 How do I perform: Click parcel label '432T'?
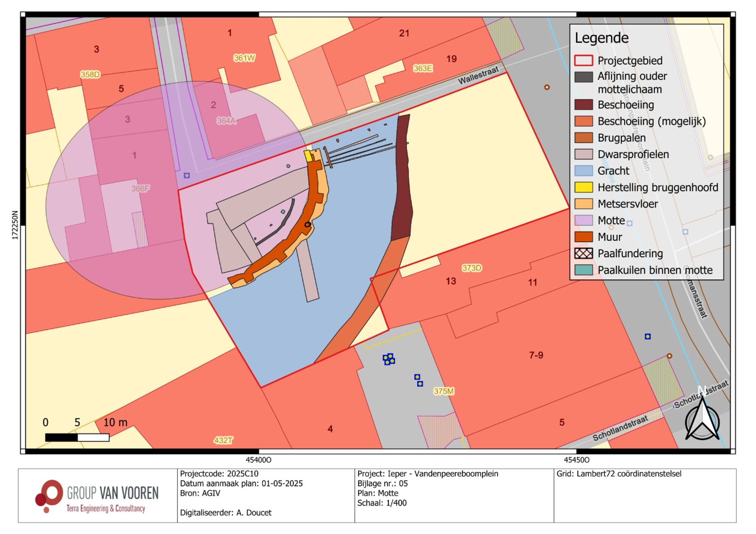tap(223, 440)
